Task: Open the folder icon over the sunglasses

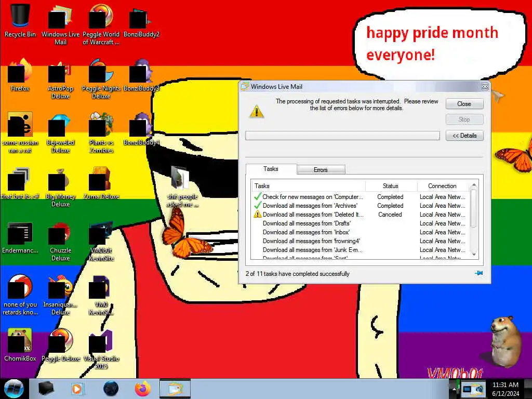Action: pos(182,186)
